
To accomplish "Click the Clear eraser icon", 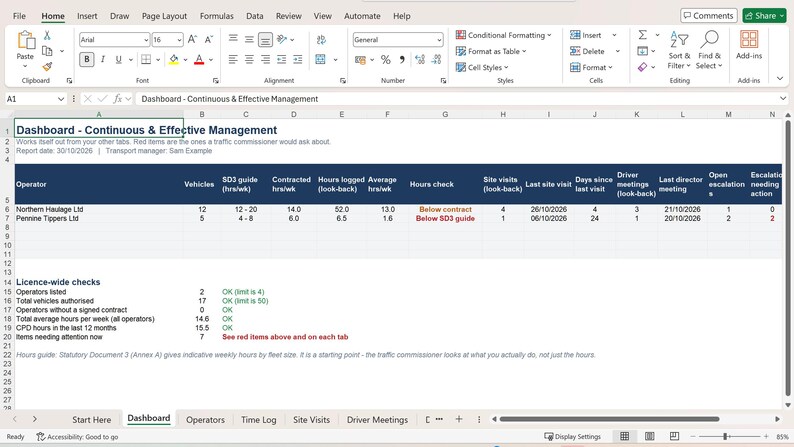I will point(643,67).
